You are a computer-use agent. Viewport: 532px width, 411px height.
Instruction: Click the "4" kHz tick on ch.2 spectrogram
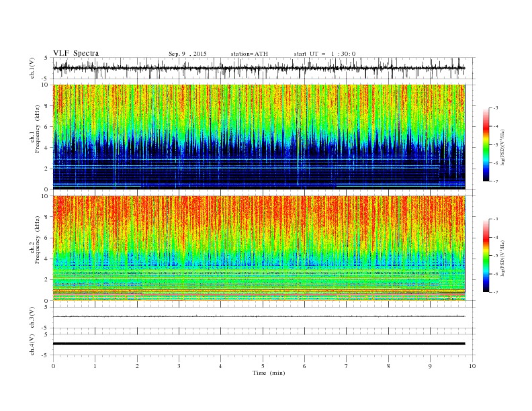pos(47,259)
